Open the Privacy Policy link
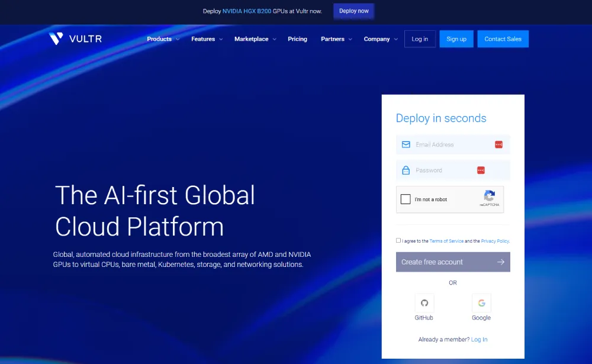Screen dimensions: 592x364 (495, 241)
